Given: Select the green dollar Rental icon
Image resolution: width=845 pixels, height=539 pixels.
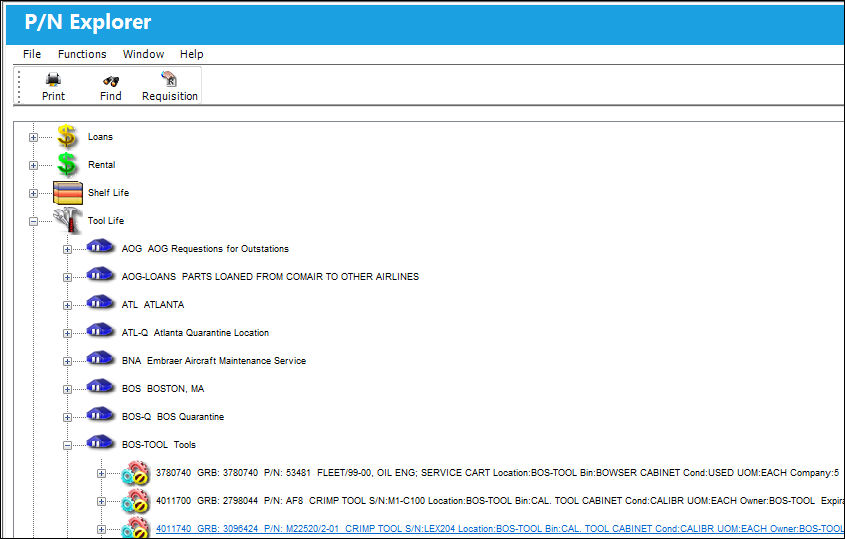Looking at the screenshot, I should (67, 164).
